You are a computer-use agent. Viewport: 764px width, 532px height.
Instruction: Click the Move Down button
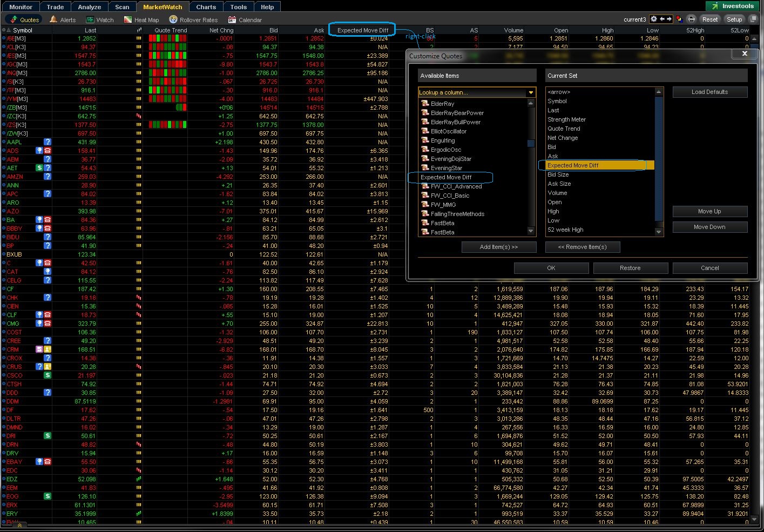(710, 227)
